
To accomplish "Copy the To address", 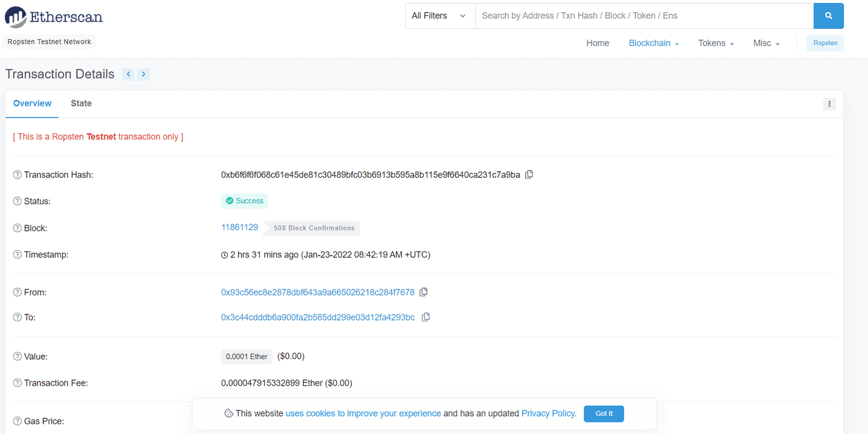I will [426, 317].
